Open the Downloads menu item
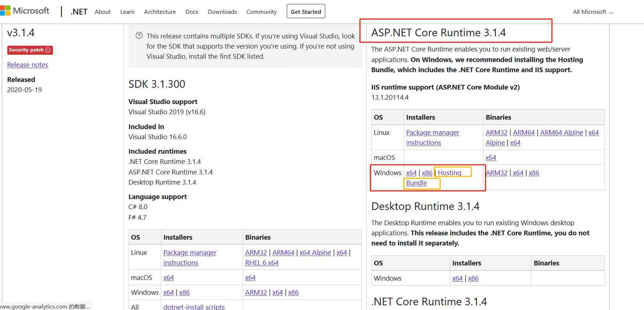The width and height of the screenshot is (644, 310). (x=222, y=12)
